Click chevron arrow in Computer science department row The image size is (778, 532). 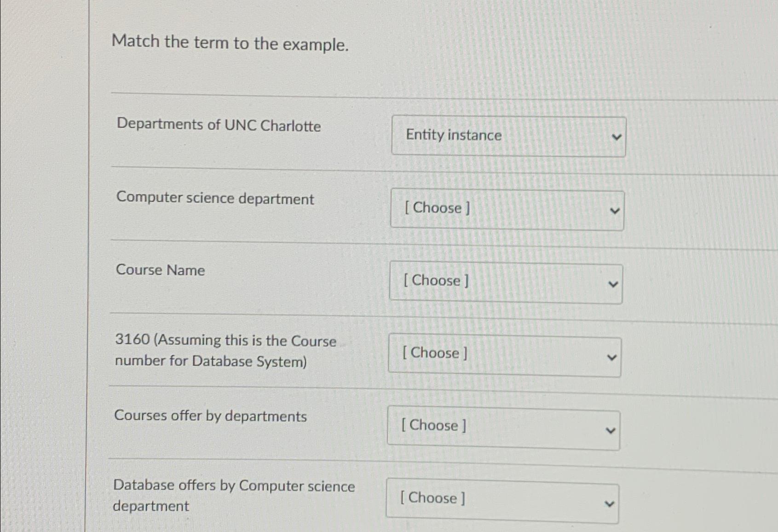tap(614, 211)
